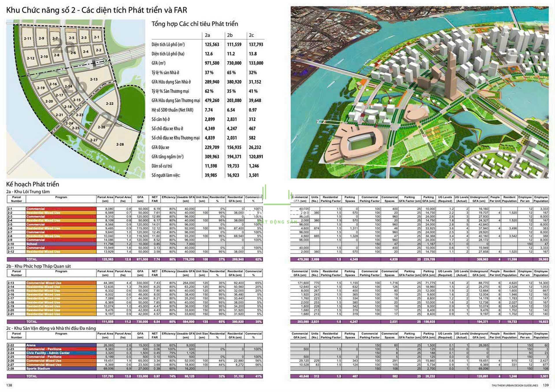Click parcel label "2-22" on the zoning map

pos(110,103)
